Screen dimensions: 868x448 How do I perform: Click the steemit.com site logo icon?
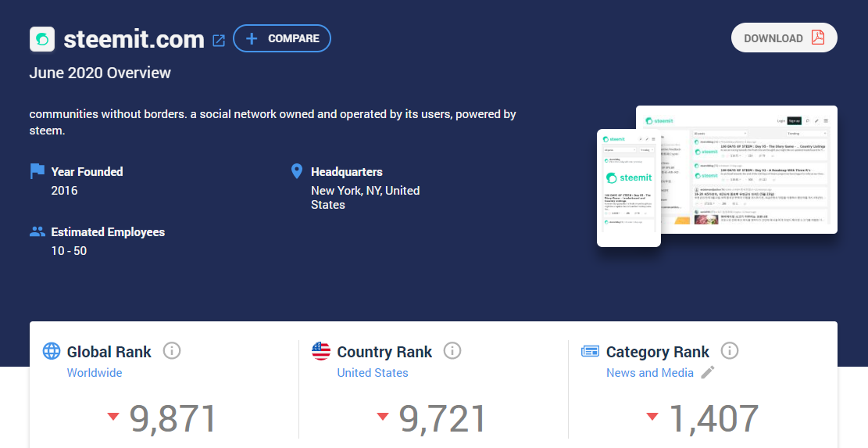click(42, 39)
